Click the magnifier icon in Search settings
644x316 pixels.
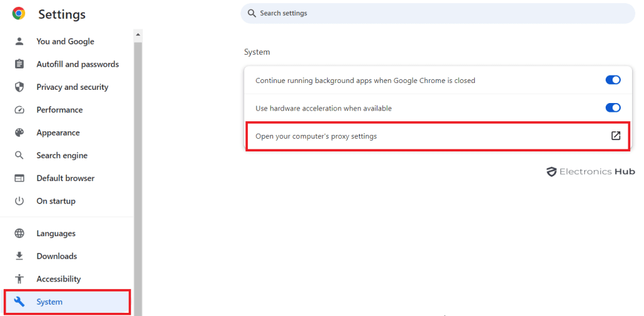[252, 14]
